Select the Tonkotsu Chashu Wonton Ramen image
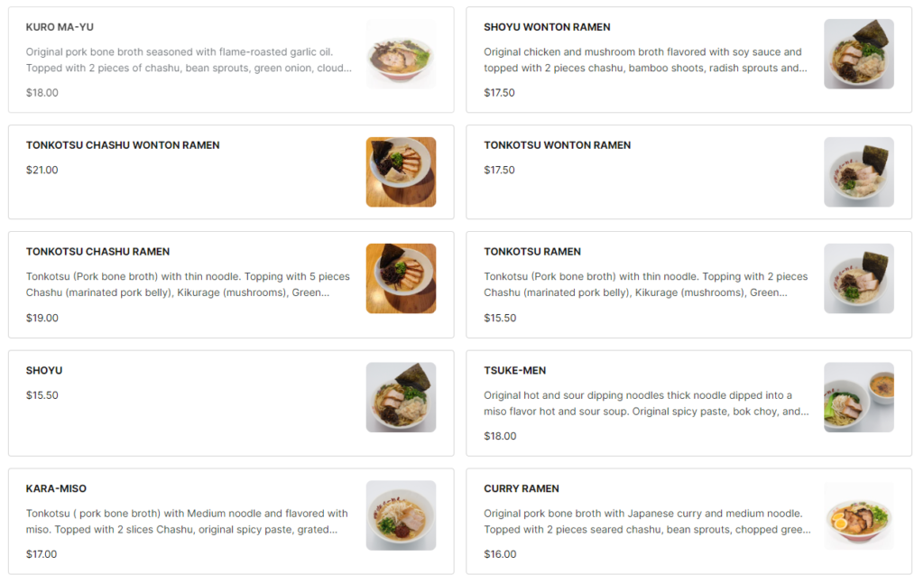 pos(401,172)
